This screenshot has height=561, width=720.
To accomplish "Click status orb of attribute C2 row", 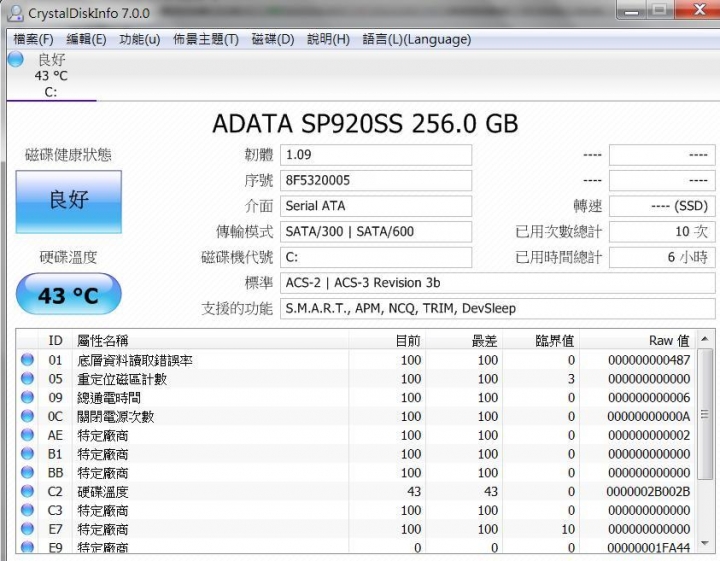I will [x=28, y=491].
